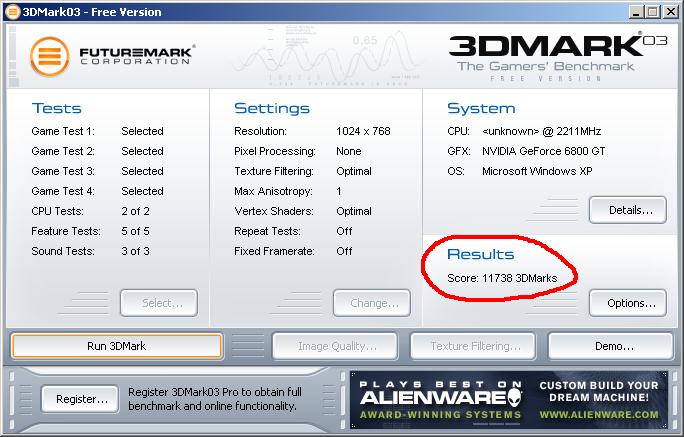Image resolution: width=684 pixels, height=437 pixels.
Task: Open system Details dialog
Action: tap(627, 210)
